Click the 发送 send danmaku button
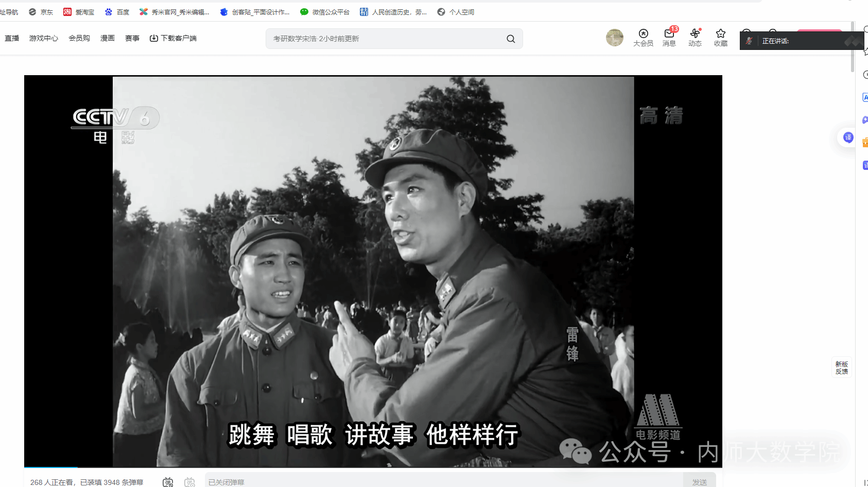 (699, 482)
